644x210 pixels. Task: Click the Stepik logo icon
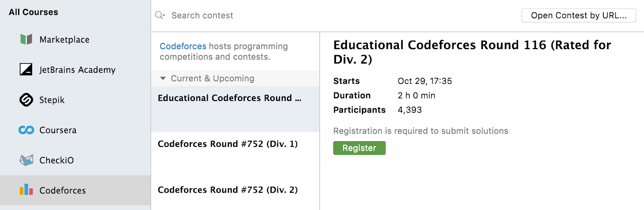pyautogui.click(x=26, y=100)
